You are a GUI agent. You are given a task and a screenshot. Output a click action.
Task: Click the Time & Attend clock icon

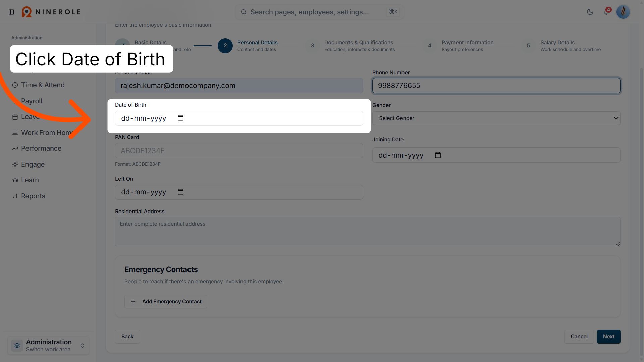[15, 85]
